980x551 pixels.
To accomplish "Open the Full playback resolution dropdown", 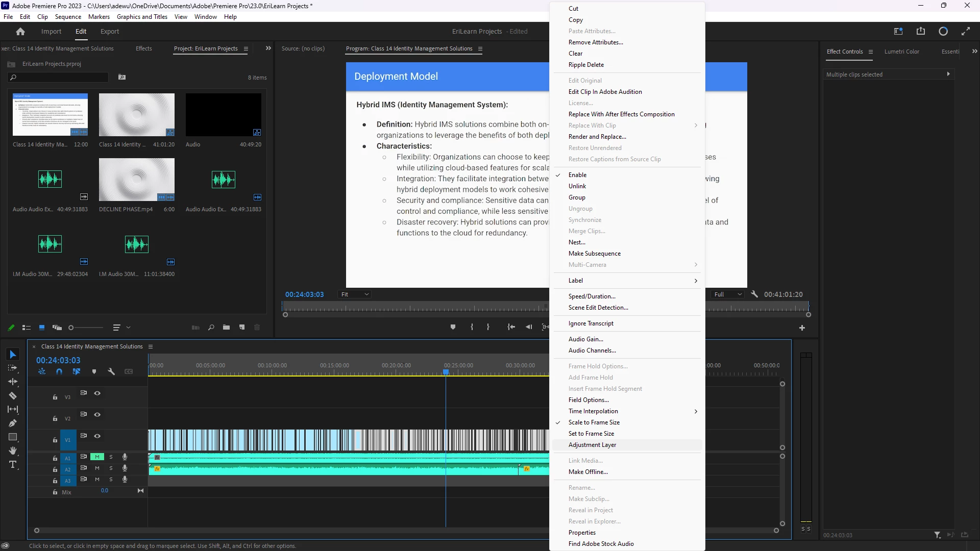I will click(728, 294).
